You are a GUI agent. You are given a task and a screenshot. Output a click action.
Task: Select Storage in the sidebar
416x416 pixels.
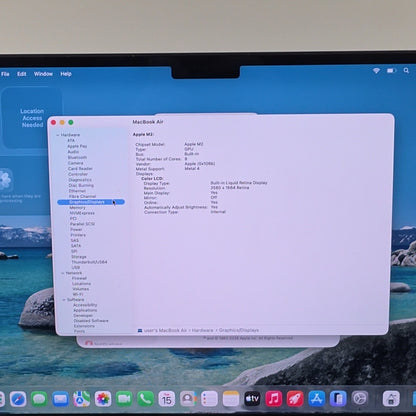(79, 257)
